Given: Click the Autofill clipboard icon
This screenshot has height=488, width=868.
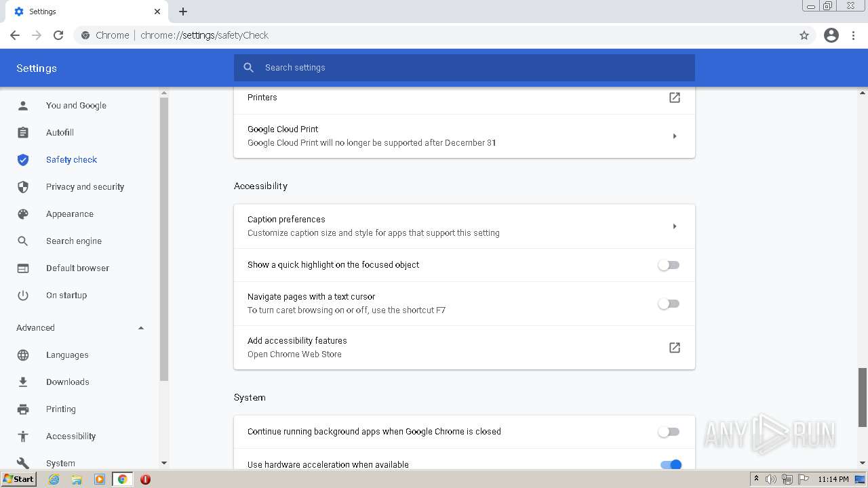Looking at the screenshot, I should click(23, 133).
